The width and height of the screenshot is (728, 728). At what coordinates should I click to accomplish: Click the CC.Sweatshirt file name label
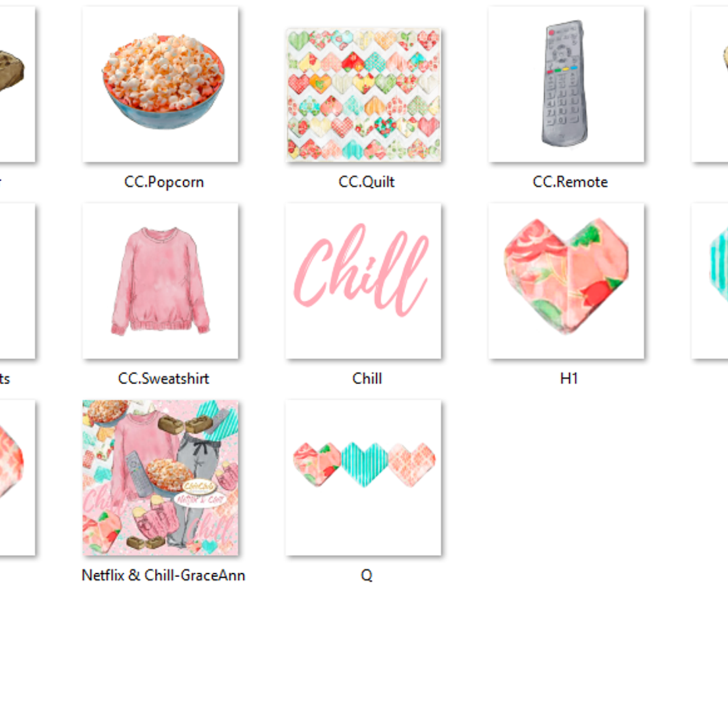(163, 379)
